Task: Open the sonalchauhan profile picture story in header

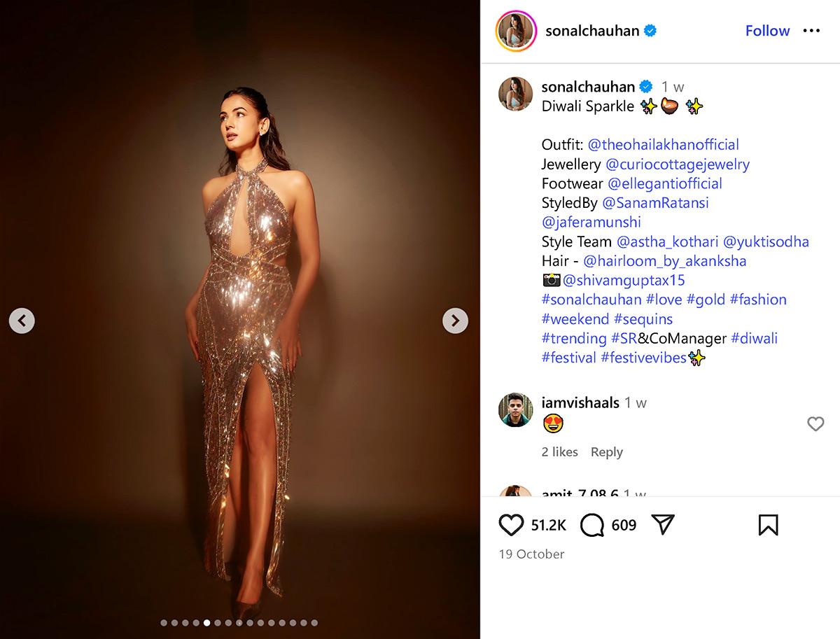Action: 516,31
